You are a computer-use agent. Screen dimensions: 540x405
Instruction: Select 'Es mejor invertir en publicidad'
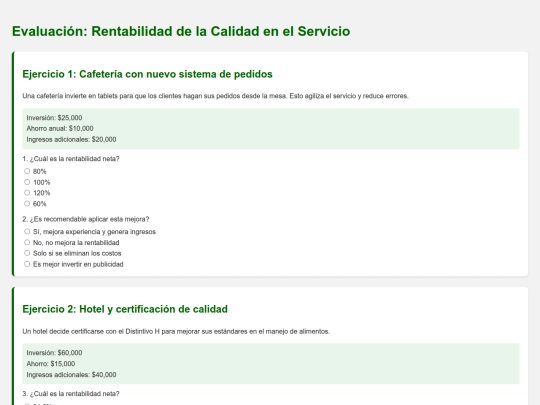pyautogui.click(x=27, y=264)
